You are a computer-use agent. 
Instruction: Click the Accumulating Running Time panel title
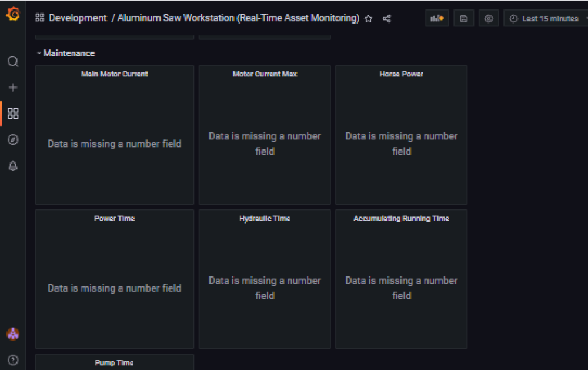pyautogui.click(x=401, y=219)
